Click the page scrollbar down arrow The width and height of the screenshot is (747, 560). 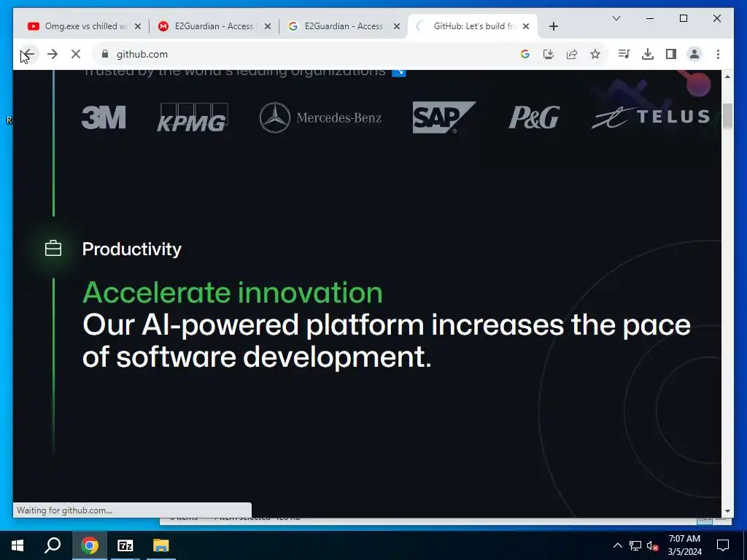tap(727, 511)
